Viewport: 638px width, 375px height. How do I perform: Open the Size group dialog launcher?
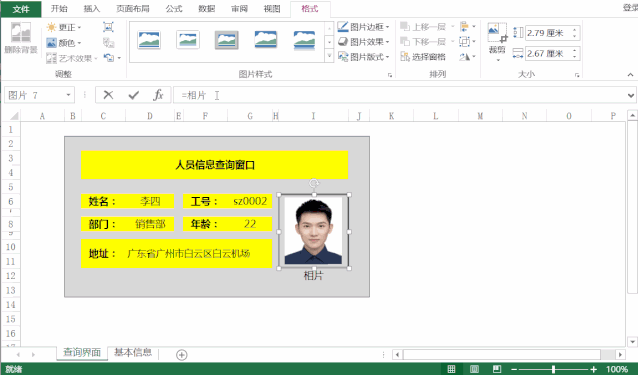click(577, 75)
